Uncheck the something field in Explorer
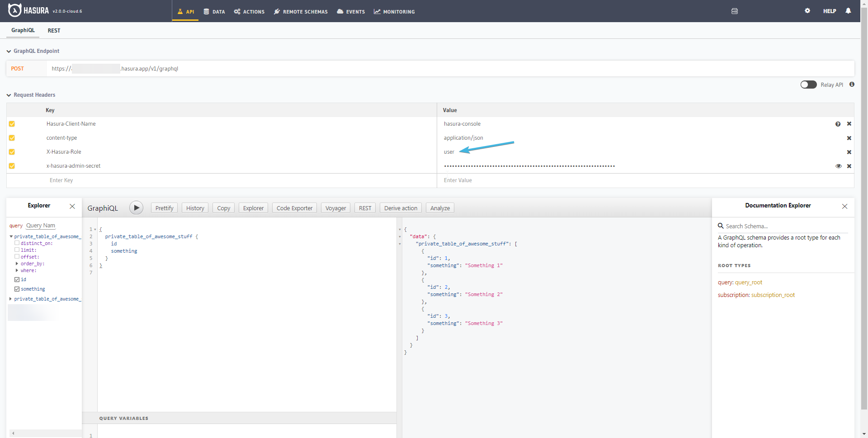 tap(17, 289)
